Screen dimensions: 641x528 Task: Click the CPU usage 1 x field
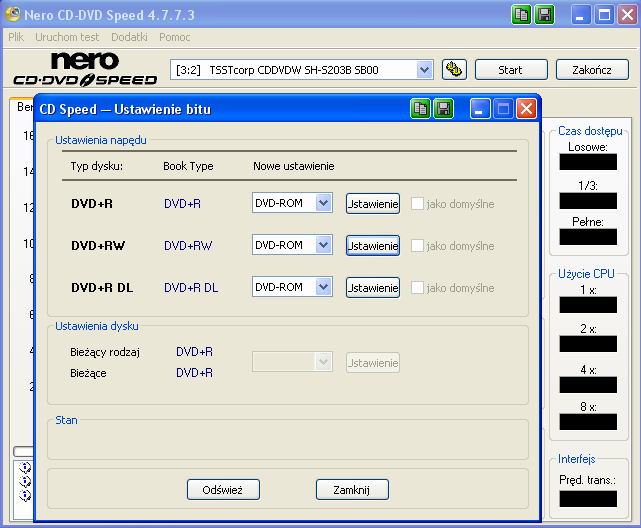pos(588,305)
